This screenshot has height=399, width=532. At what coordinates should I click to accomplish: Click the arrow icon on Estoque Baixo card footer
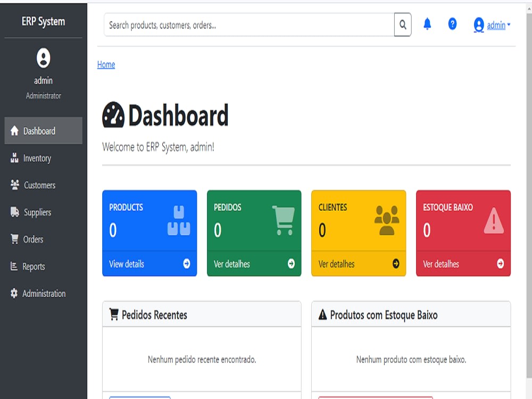click(501, 264)
